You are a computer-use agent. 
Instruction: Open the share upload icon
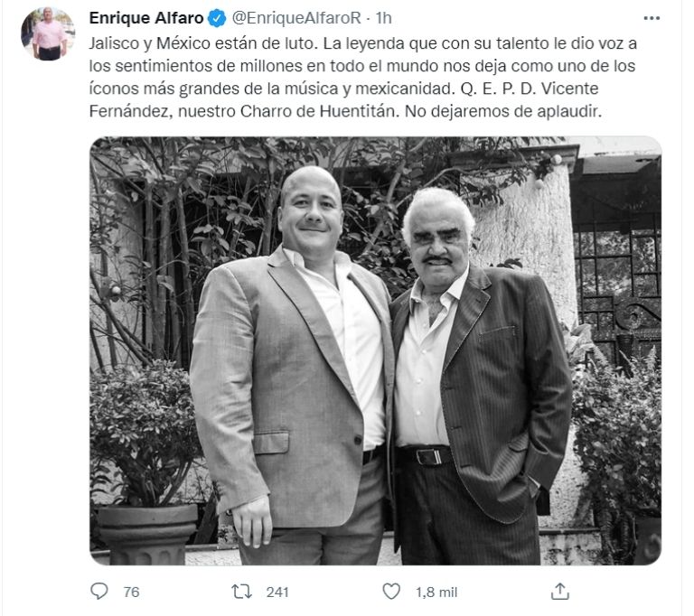click(560, 592)
